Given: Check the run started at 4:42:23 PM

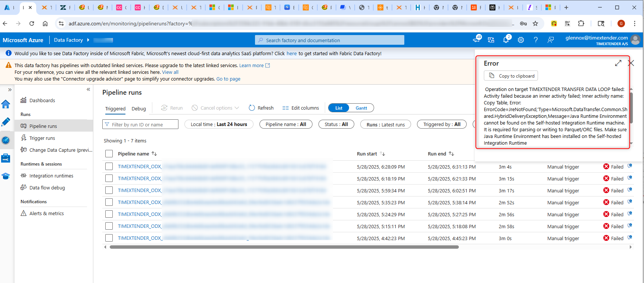Looking at the screenshot, I should pyautogui.click(x=109, y=238).
